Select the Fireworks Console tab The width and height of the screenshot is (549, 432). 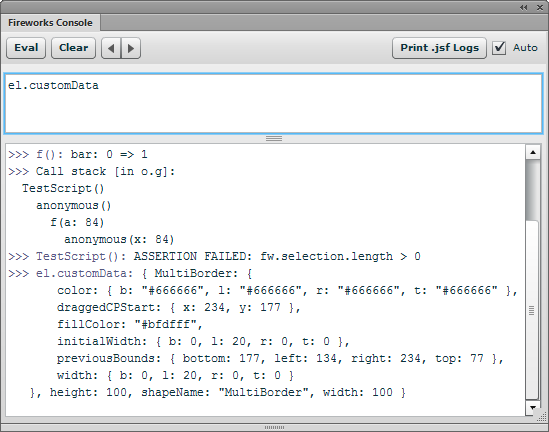point(50,23)
